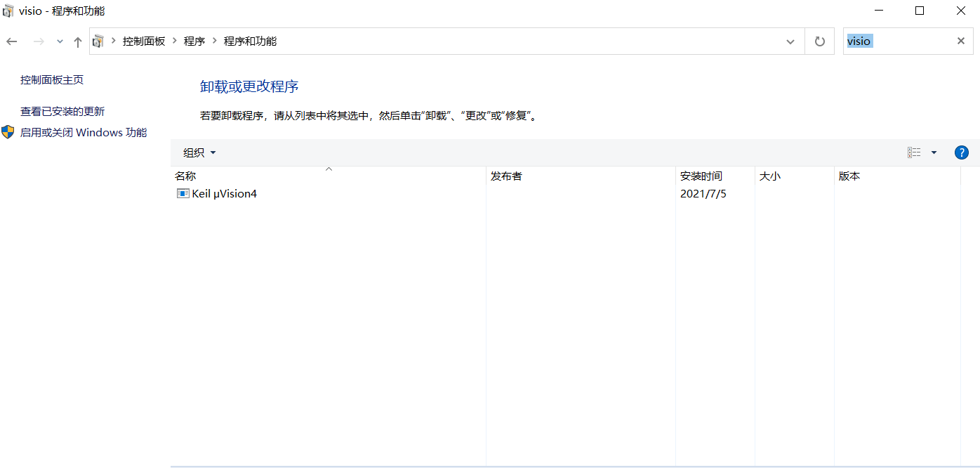Click the title bar window icon
The image size is (980, 468).
[8, 11]
